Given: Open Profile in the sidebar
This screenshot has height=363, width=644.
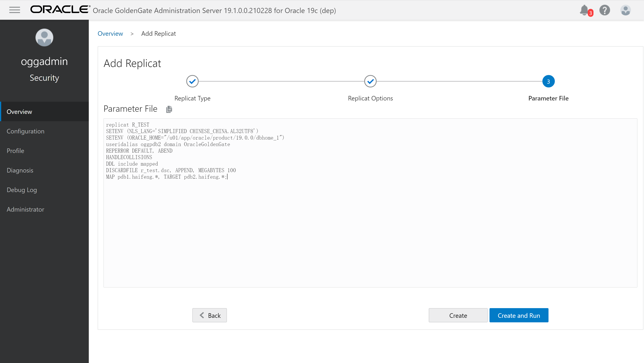Looking at the screenshot, I should (x=16, y=151).
